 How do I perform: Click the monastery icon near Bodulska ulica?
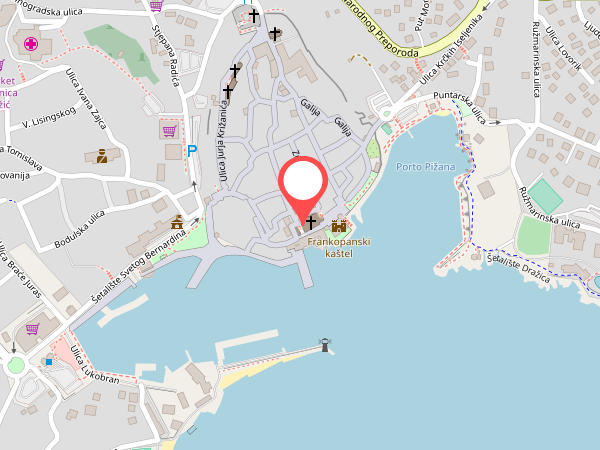(x=177, y=222)
